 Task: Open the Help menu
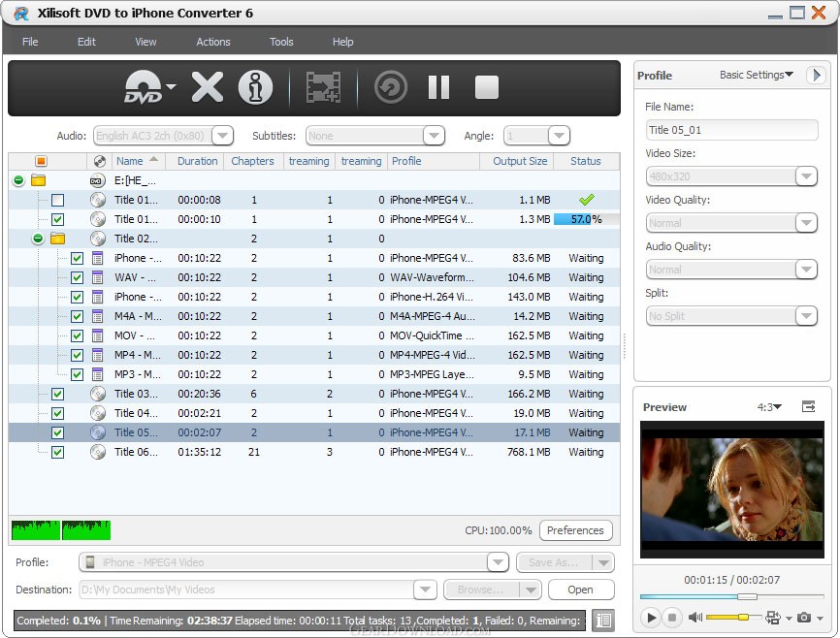pos(342,42)
